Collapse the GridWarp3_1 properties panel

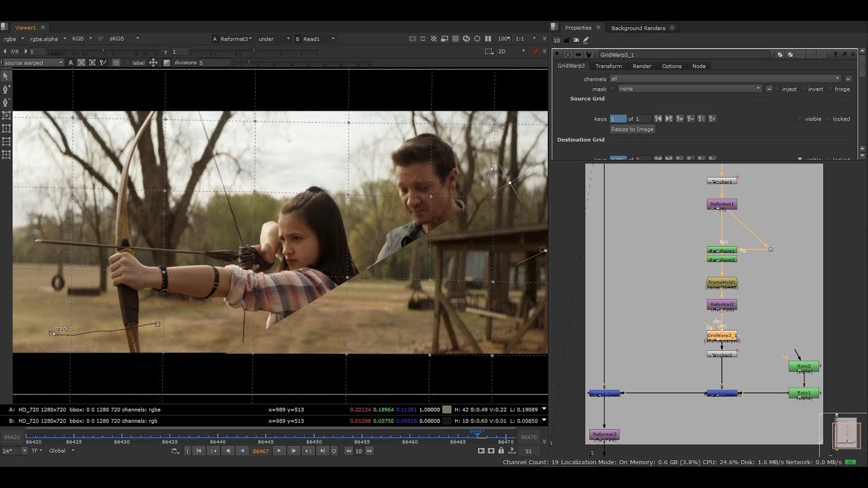(557, 54)
